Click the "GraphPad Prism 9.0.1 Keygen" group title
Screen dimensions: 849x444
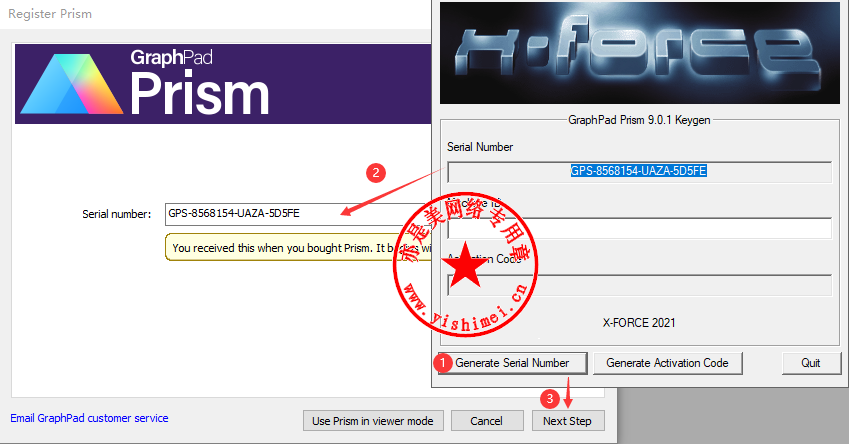(639, 120)
